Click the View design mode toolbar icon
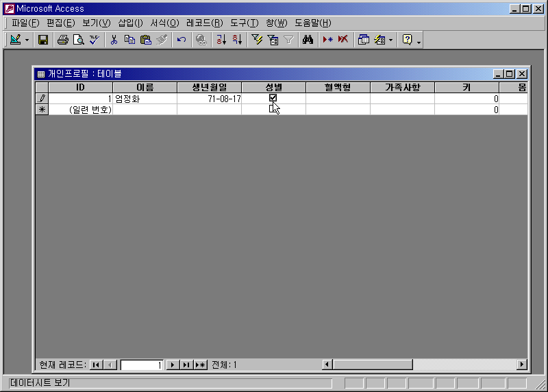This screenshot has width=548, height=392. point(16,40)
